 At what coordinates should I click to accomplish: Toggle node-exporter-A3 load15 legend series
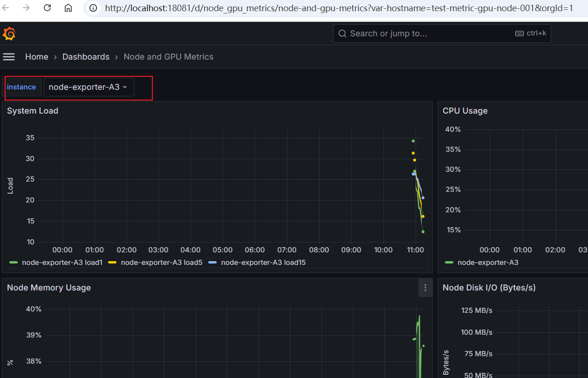(263, 263)
